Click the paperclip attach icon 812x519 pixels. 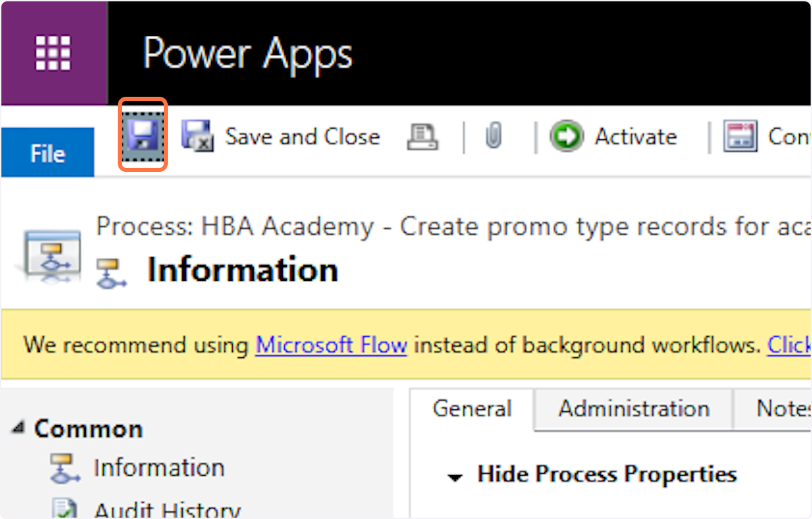[x=494, y=137]
